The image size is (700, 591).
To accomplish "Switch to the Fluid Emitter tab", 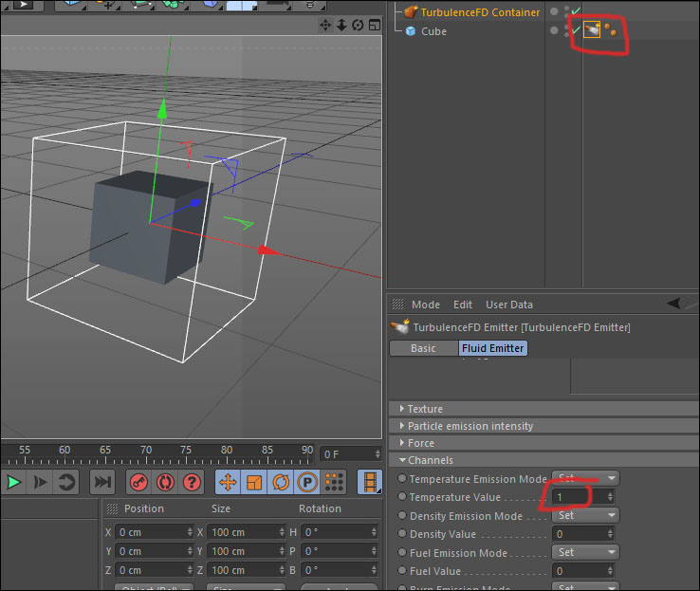I will click(493, 348).
